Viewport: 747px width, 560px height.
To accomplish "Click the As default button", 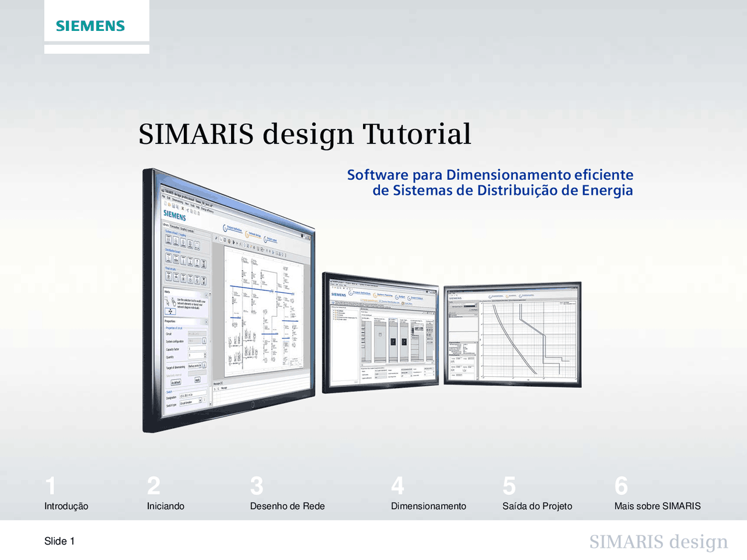I will pyautogui.click(x=176, y=382).
